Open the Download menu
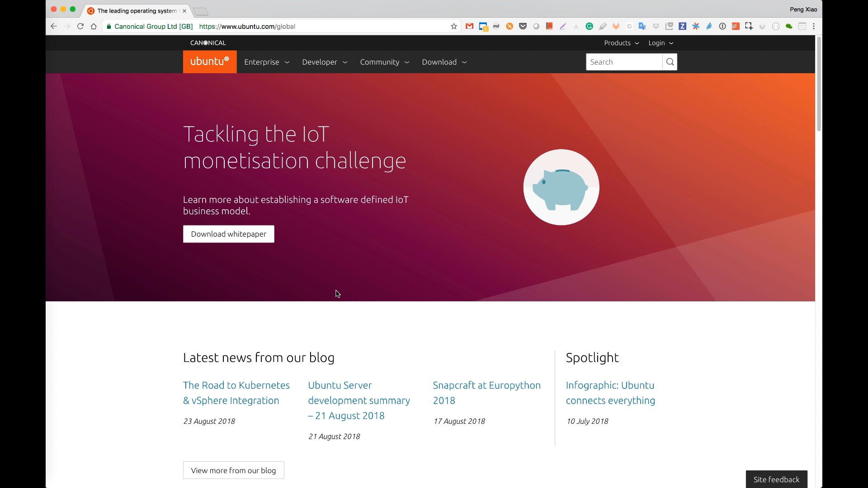Viewport: 868px width, 488px height. 444,62
